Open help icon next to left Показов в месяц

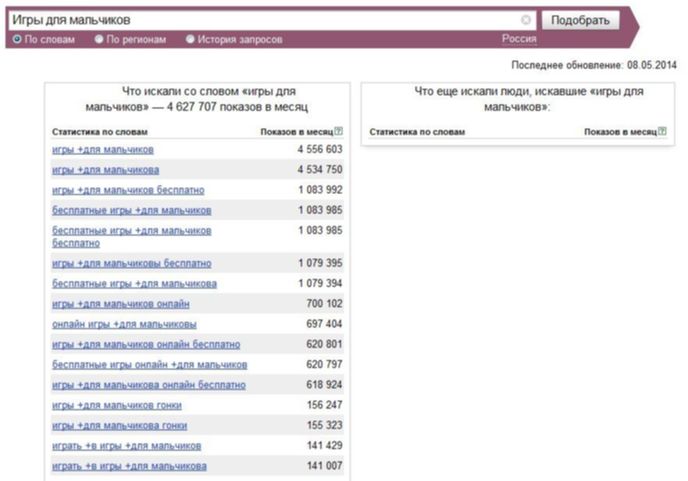pos(338,131)
